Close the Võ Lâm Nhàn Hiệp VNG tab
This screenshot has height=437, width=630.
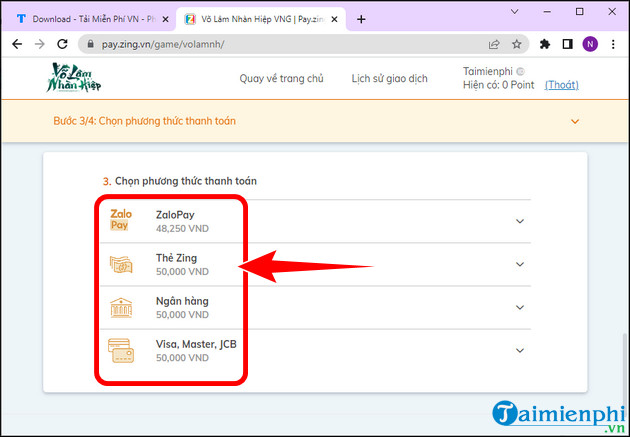coord(334,19)
